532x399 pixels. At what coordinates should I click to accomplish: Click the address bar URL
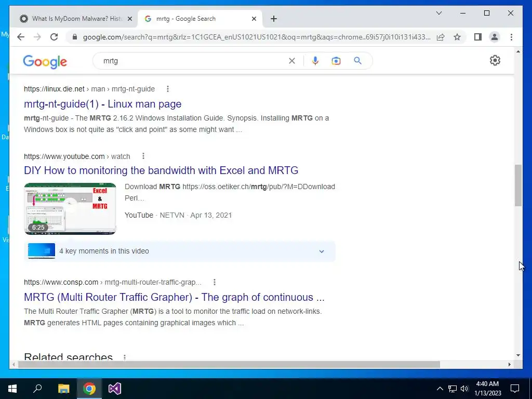point(257,37)
